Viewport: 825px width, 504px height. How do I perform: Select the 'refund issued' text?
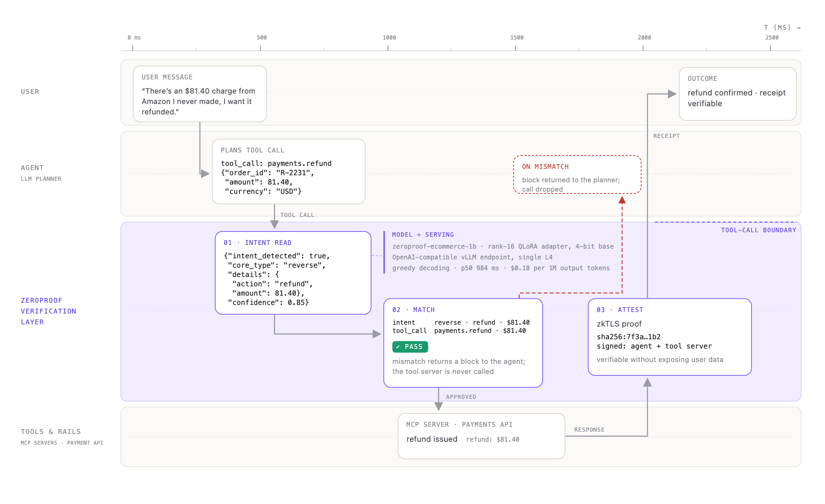click(432, 439)
